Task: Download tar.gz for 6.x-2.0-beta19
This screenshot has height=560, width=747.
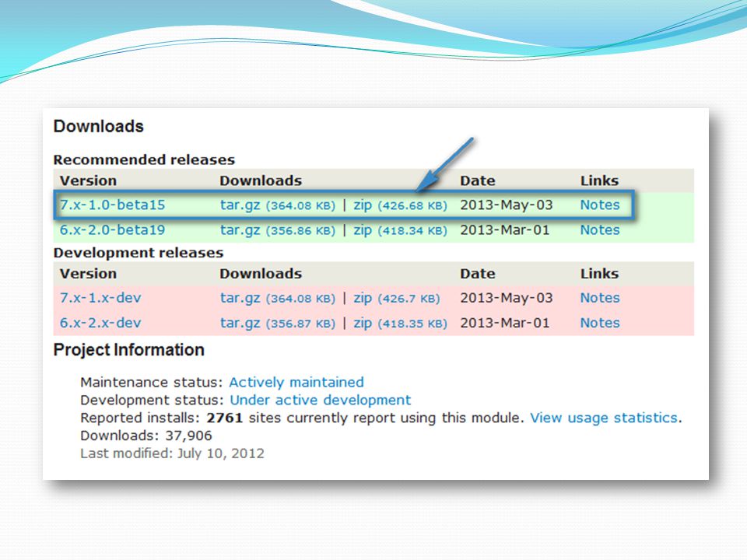Action: [240, 230]
